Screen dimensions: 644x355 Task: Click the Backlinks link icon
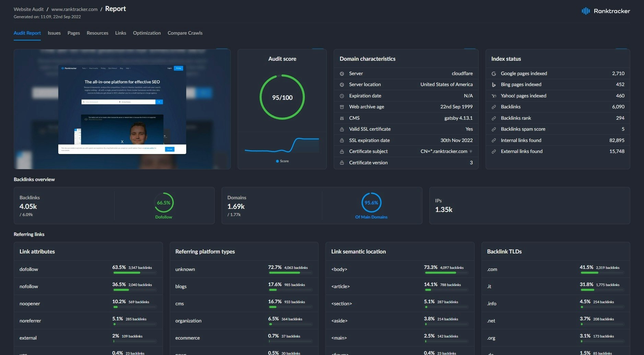494,107
